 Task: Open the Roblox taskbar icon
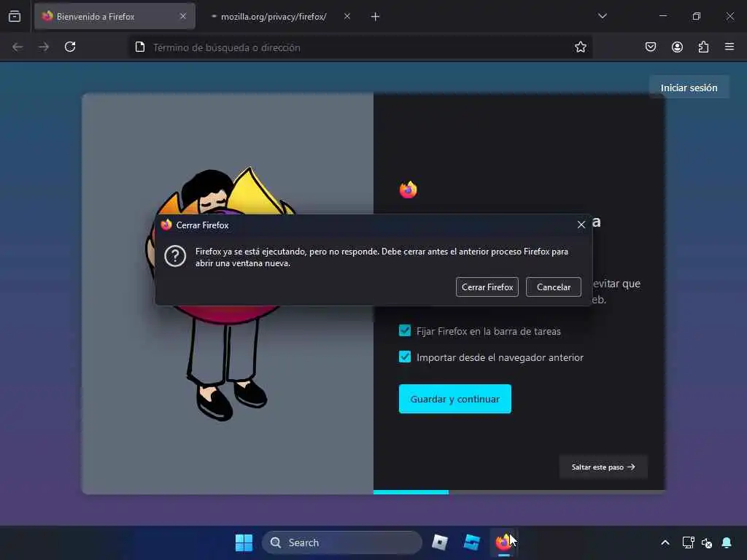pos(440,542)
